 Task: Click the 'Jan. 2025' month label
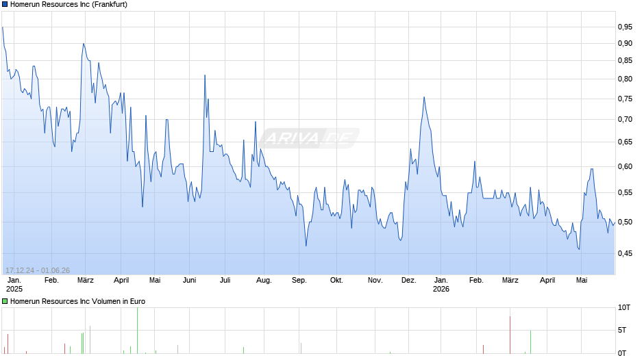pyautogui.click(x=14, y=285)
